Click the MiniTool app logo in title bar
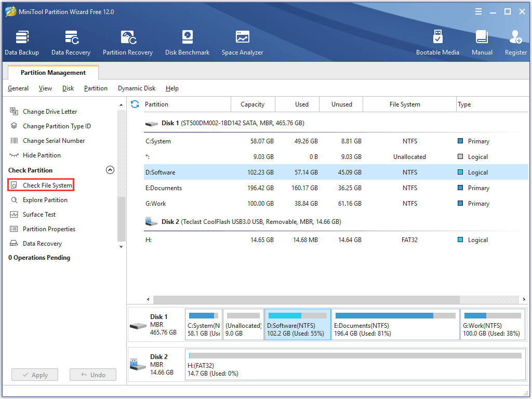 (10, 11)
